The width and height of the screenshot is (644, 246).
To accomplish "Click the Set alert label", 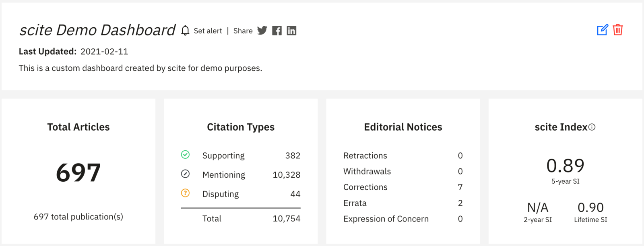I will [208, 31].
